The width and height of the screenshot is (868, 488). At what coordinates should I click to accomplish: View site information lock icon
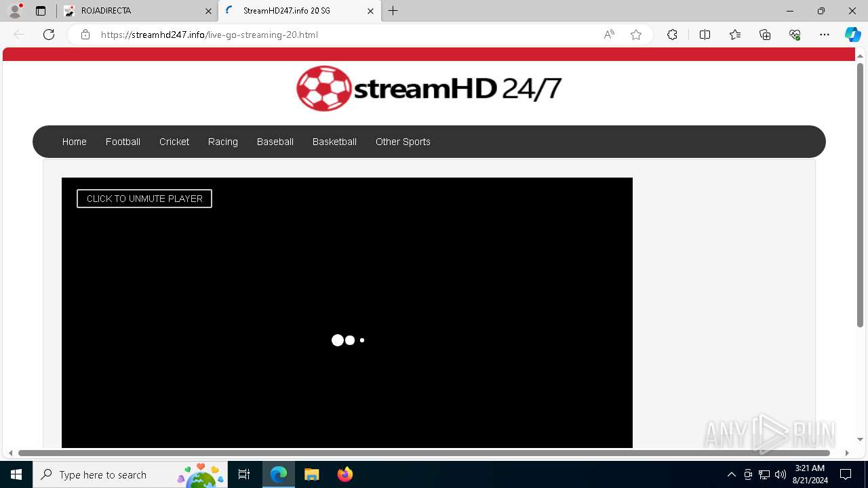[85, 35]
